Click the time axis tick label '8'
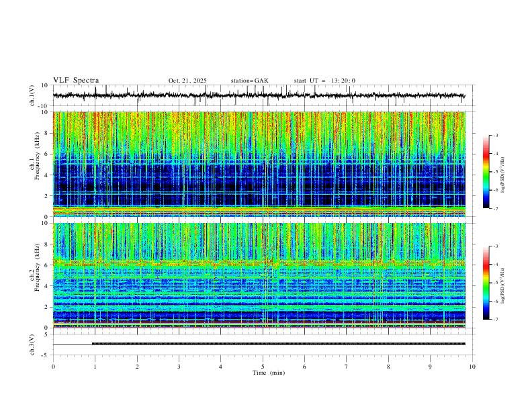Viewport: 532px width, 411px height. point(388,367)
